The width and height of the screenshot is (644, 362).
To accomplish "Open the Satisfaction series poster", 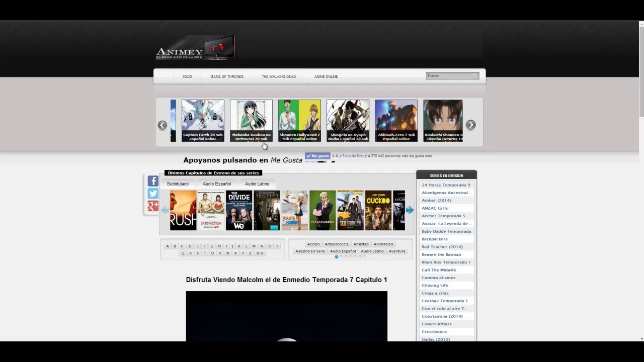I will coord(211,210).
